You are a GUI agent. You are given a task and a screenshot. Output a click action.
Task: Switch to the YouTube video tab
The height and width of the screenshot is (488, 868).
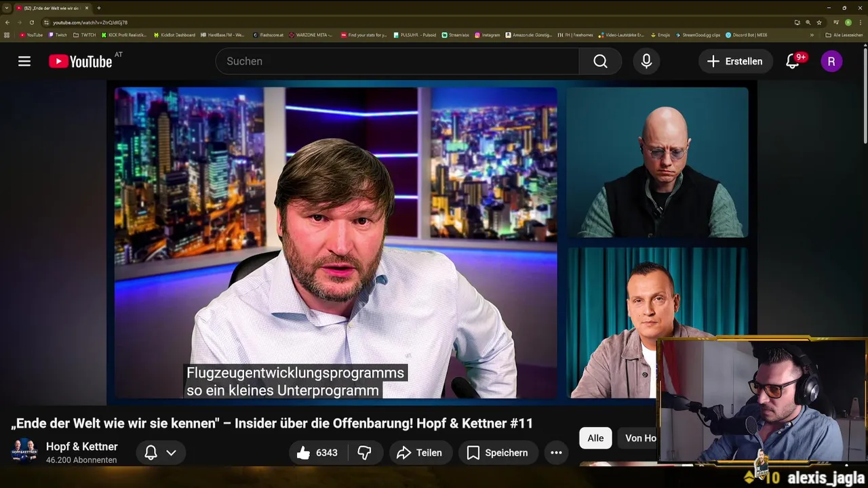click(x=53, y=8)
